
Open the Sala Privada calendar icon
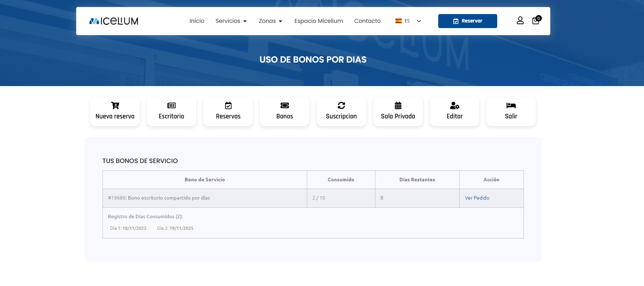tap(398, 105)
